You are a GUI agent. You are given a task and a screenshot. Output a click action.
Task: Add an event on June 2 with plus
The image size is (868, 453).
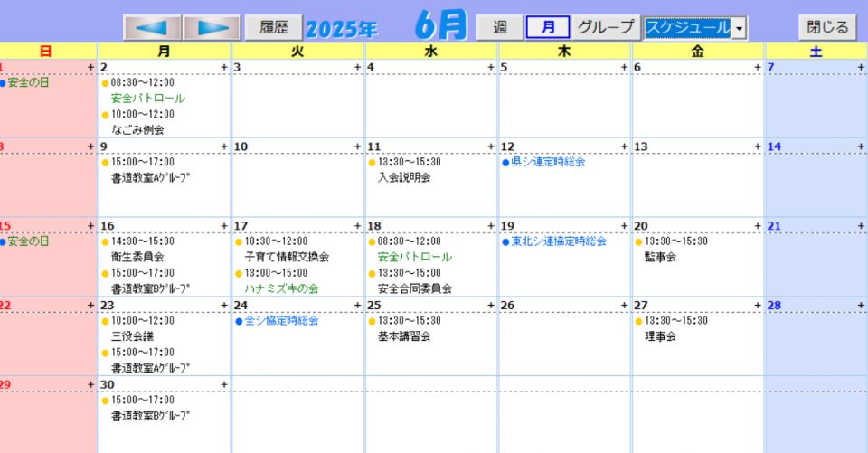click(224, 67)
